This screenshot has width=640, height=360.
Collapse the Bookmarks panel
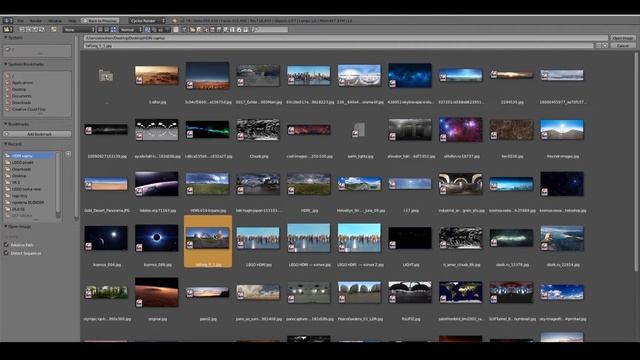pos(6,124)
